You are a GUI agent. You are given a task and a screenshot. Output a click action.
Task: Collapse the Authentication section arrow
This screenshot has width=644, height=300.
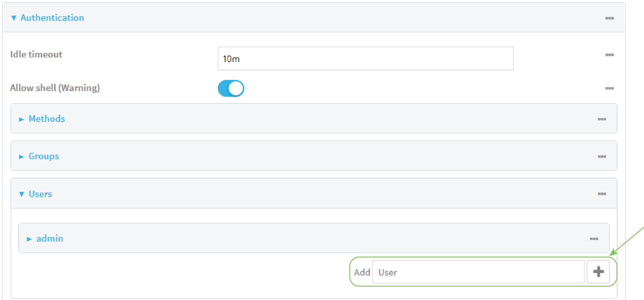[x=14, y=18]
